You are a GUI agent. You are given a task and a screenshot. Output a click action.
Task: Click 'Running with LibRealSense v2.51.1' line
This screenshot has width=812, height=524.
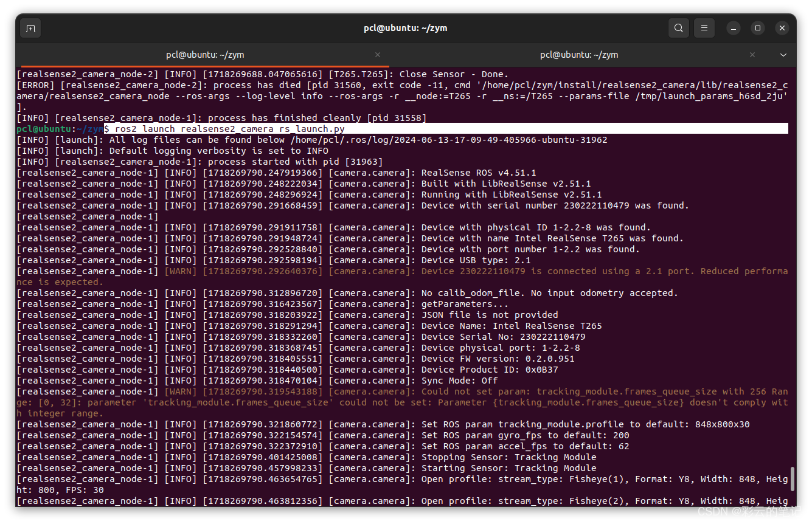(x=309, y=195)
